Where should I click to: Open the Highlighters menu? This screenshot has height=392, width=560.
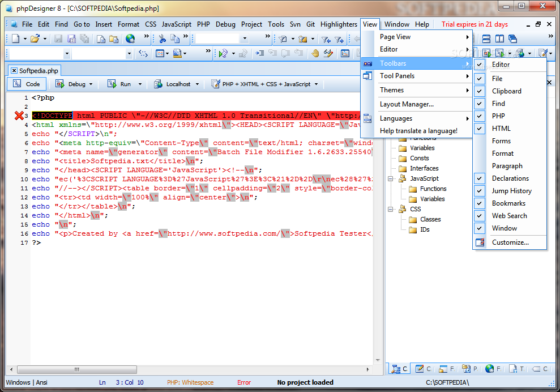click(x=339, y=24)
